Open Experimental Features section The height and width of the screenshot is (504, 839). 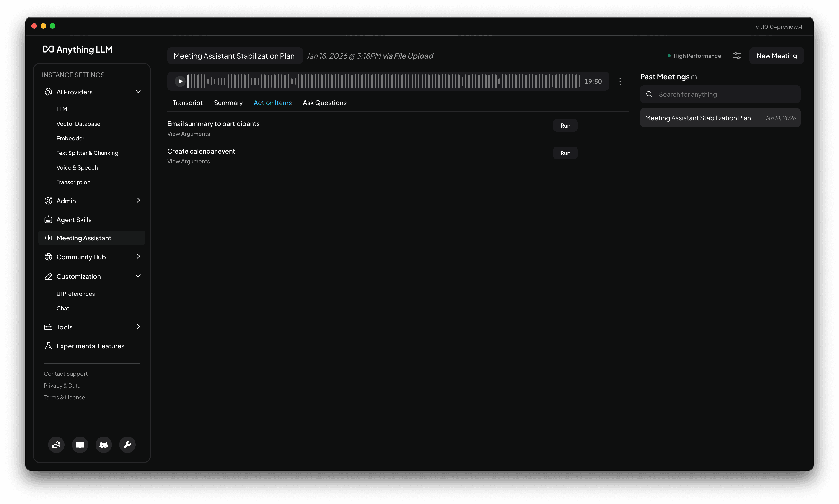(90, 346)
